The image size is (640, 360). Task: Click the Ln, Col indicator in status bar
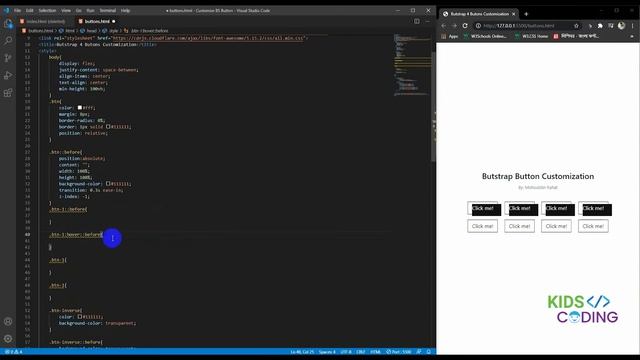click(302, 352)
